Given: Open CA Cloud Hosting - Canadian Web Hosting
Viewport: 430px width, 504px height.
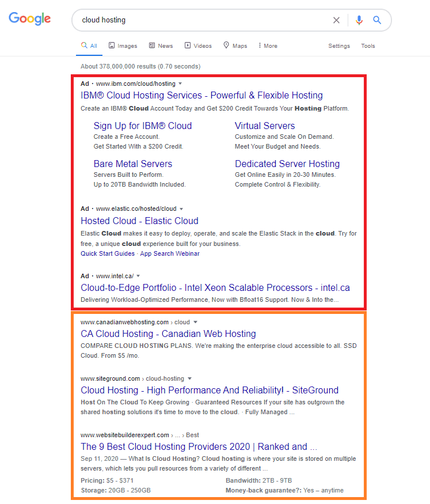Looking at the screenshot, I should point(168,334).
